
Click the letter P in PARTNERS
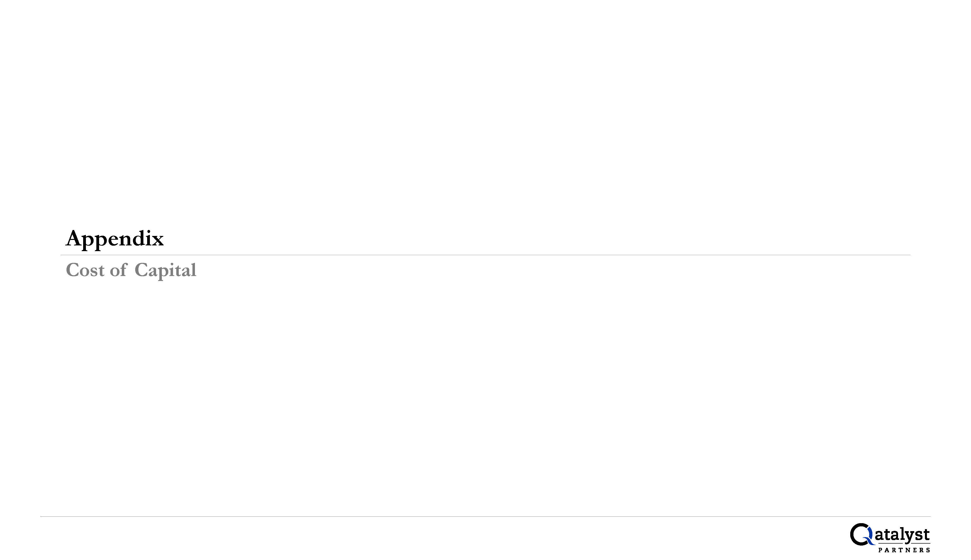tap(881, 550)
